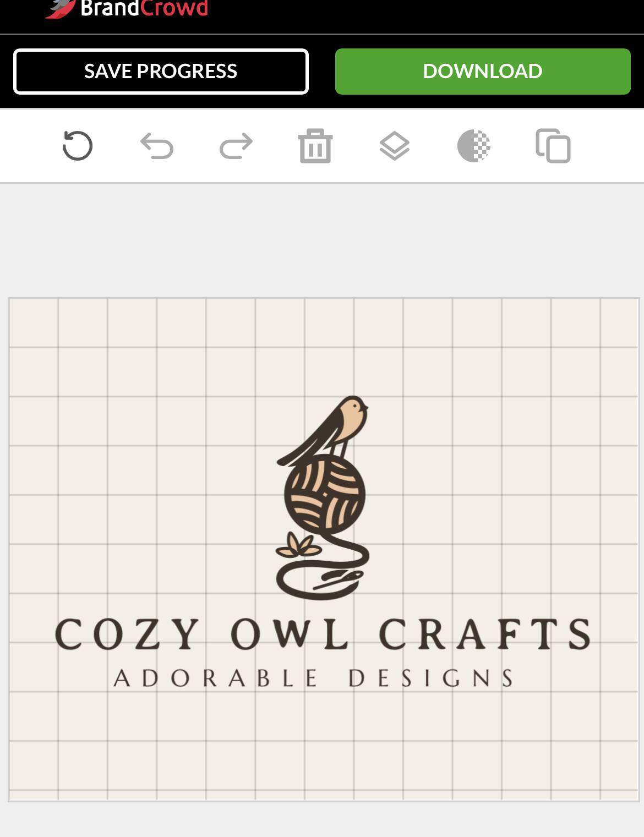Click the gray area above the canvas
The image size is (644, 837).
322,240
